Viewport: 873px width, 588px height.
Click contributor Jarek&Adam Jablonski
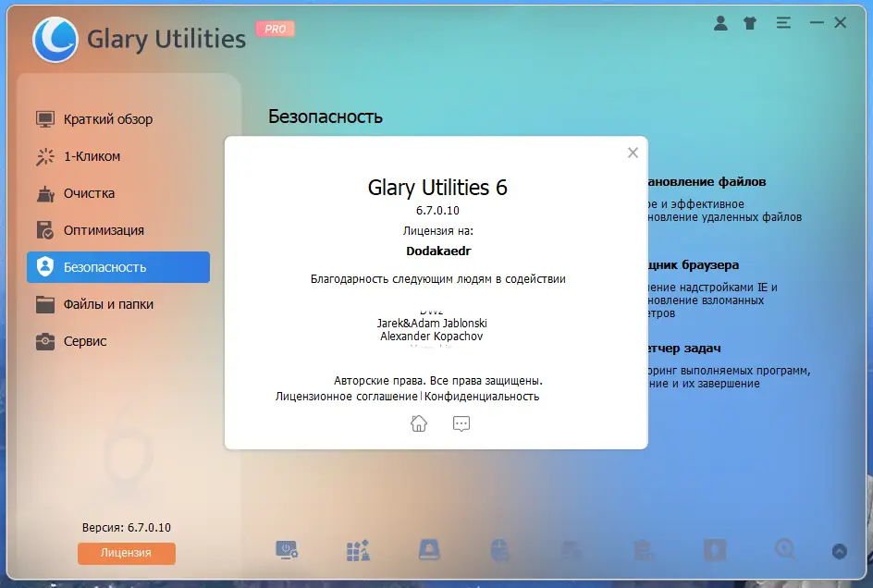pos(432,323)
